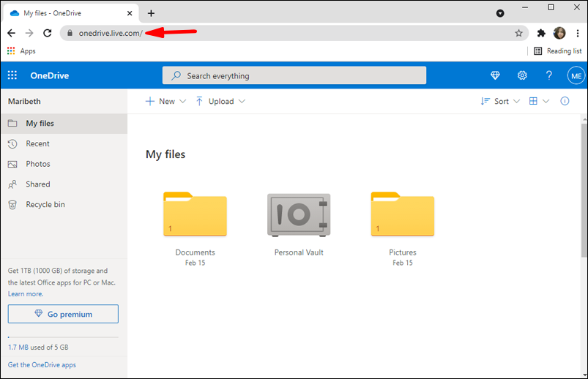Expand the New dropdown menu

[x=166, y=101]
